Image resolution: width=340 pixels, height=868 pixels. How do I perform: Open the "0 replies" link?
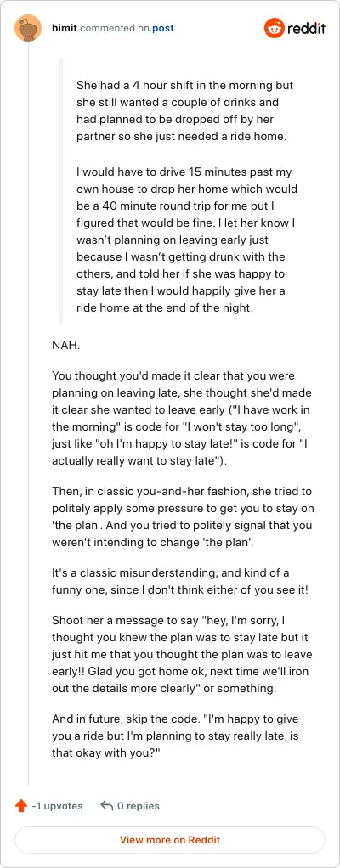(x=138, y=806)
